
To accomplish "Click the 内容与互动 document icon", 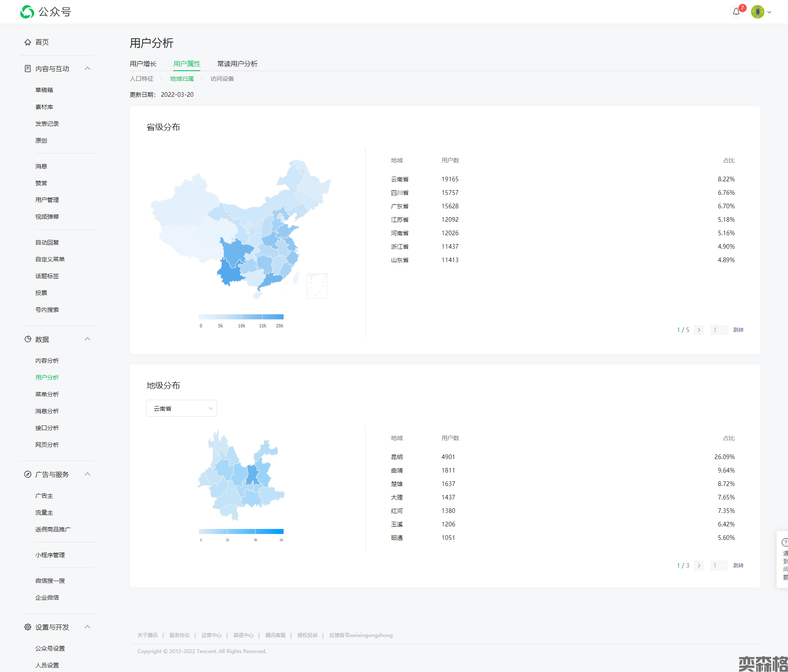I will [x=28, y=69].
